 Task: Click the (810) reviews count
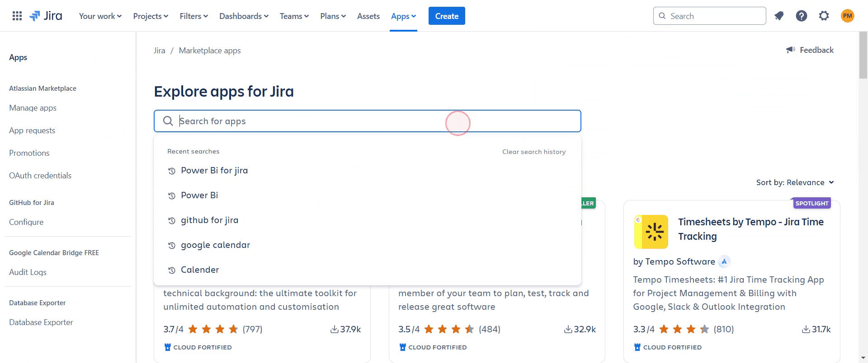point(724,329)
